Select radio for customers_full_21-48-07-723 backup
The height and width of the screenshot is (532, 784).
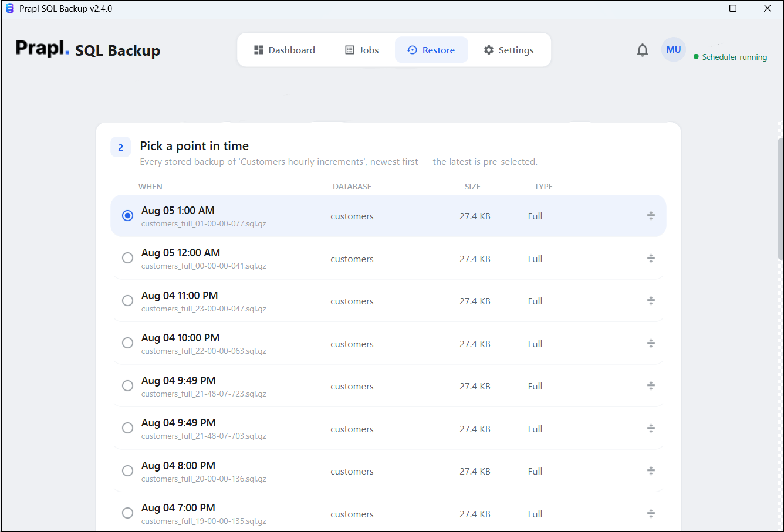point(127,386)
